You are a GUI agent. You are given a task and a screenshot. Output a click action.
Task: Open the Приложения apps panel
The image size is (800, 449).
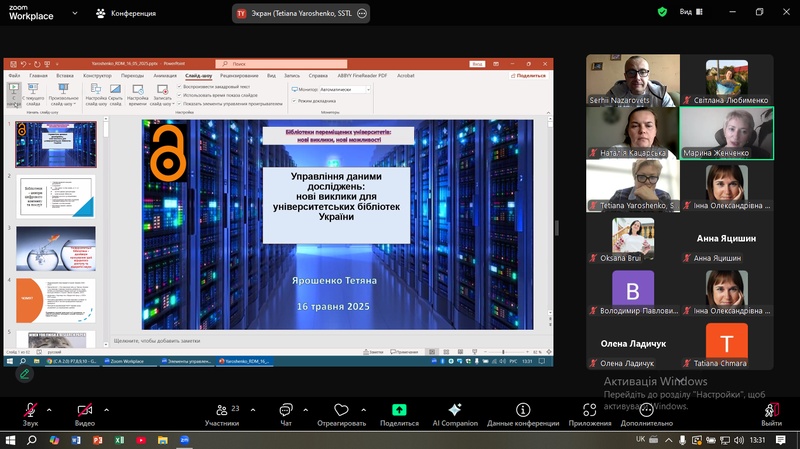pyautogui.click(x=590, y=414)
